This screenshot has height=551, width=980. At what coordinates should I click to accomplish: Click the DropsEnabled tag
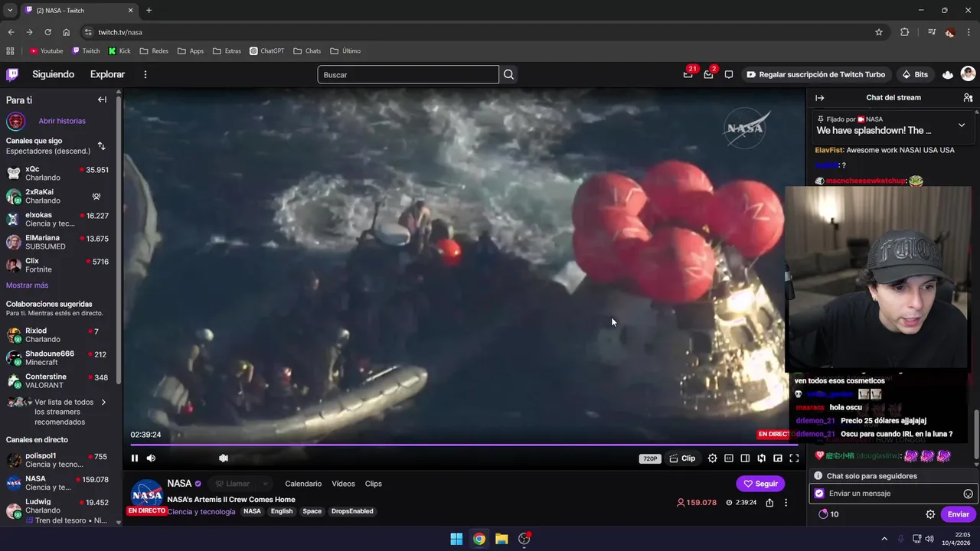(352, 511)
